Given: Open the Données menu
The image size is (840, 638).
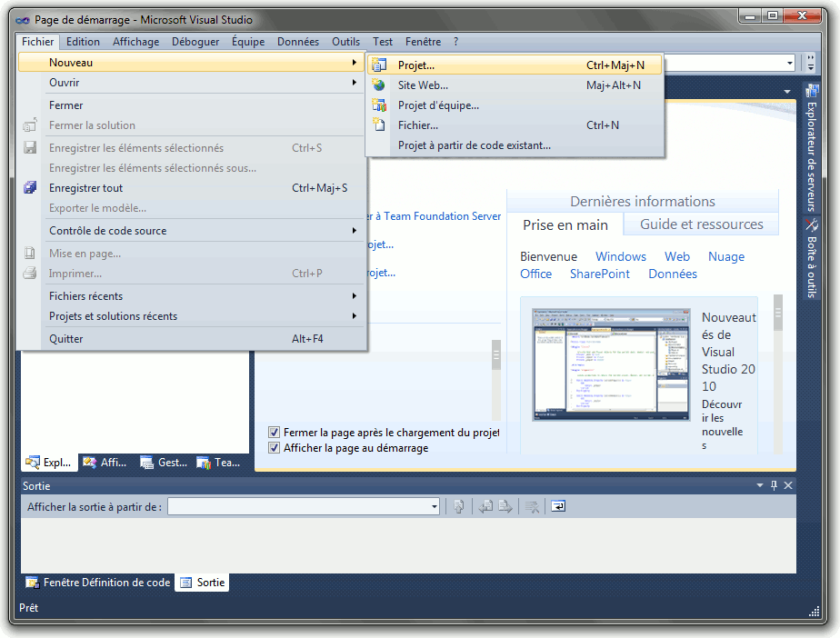Looking at the screenshot, I should [298, 41].
